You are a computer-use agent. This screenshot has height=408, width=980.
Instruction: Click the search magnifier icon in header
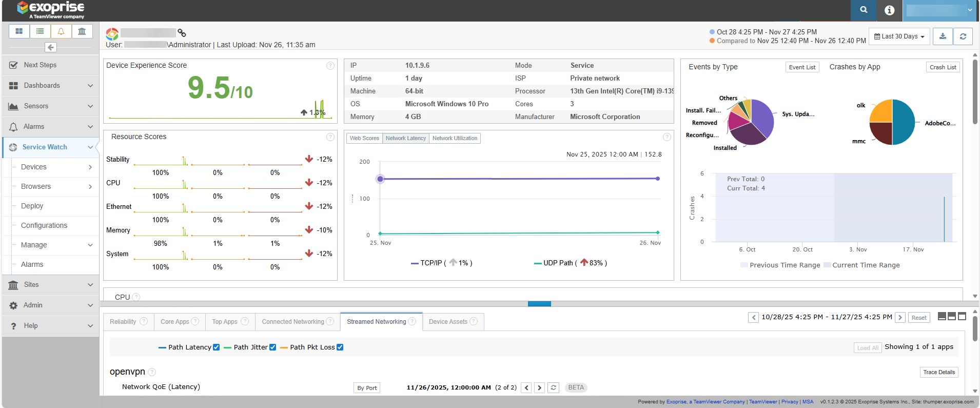tap(864, 10)
